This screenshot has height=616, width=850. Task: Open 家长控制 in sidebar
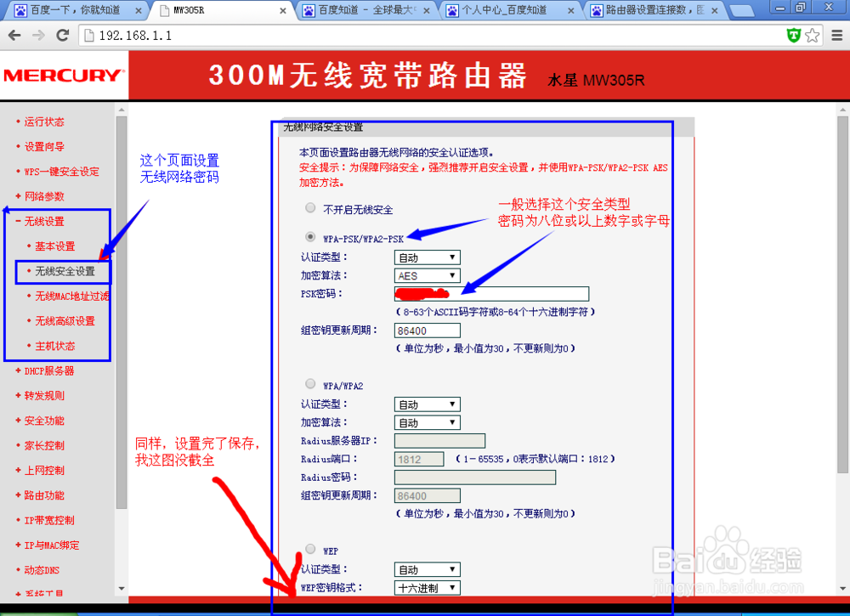coord(44,446)
